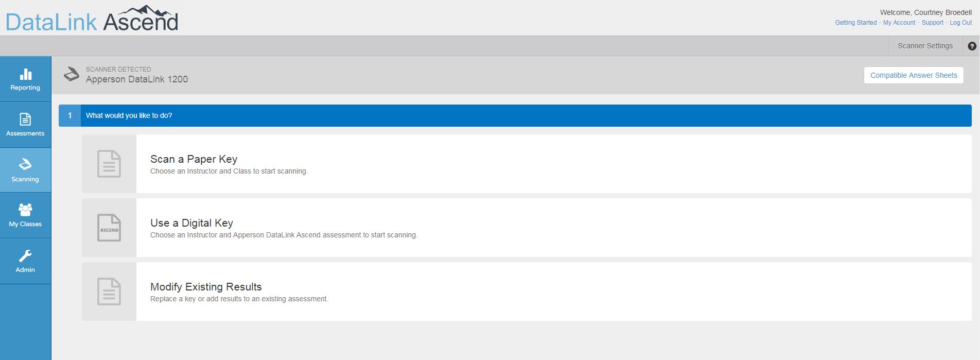Click the Reporting menu label
This screenshot has width=980, height=360.
[x=25, y=88]
